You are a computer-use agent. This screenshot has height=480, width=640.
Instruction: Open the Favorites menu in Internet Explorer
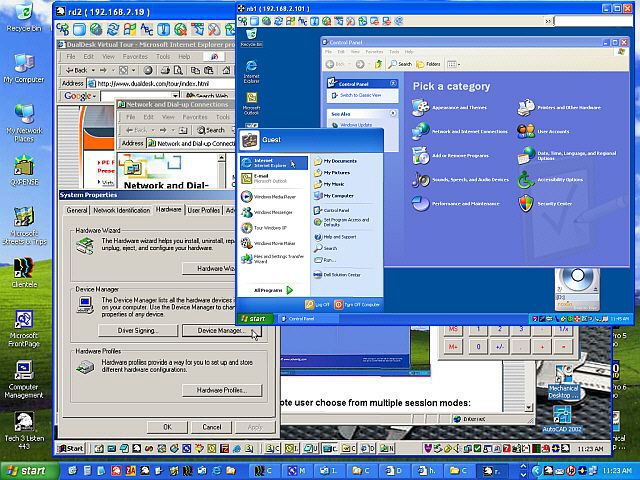pyautogui.click(x=133, y=57)
